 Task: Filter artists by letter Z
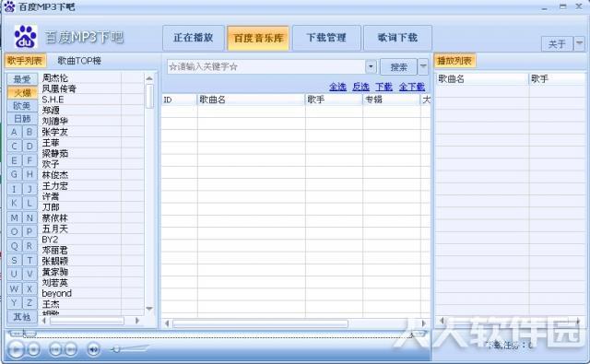(29, 303)
